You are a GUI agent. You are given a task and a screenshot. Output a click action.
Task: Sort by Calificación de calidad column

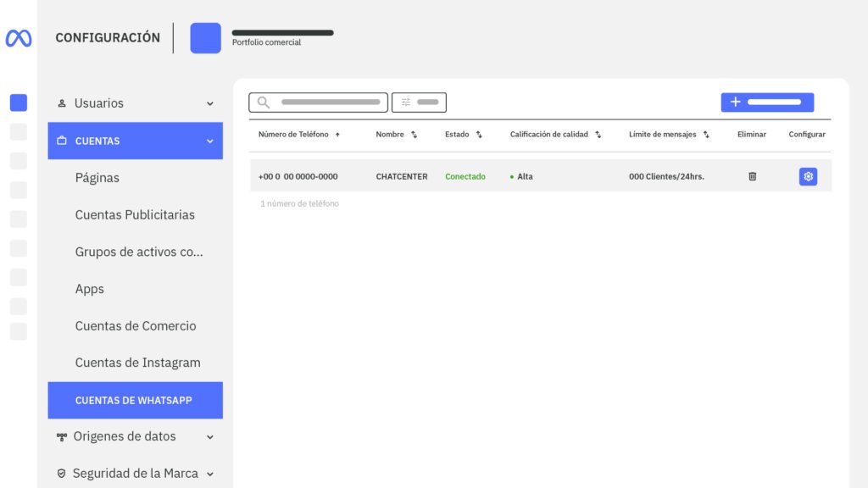tap(598, 135)
